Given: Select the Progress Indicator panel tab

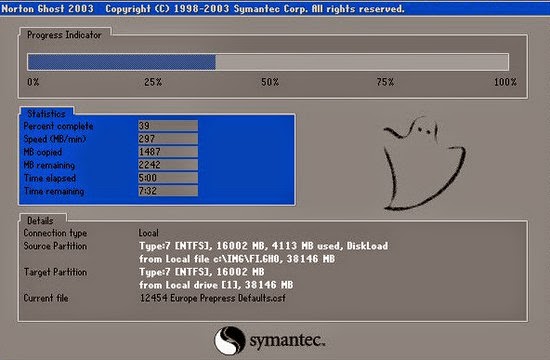Looking at the screenshot, I should tap(65, 35).
